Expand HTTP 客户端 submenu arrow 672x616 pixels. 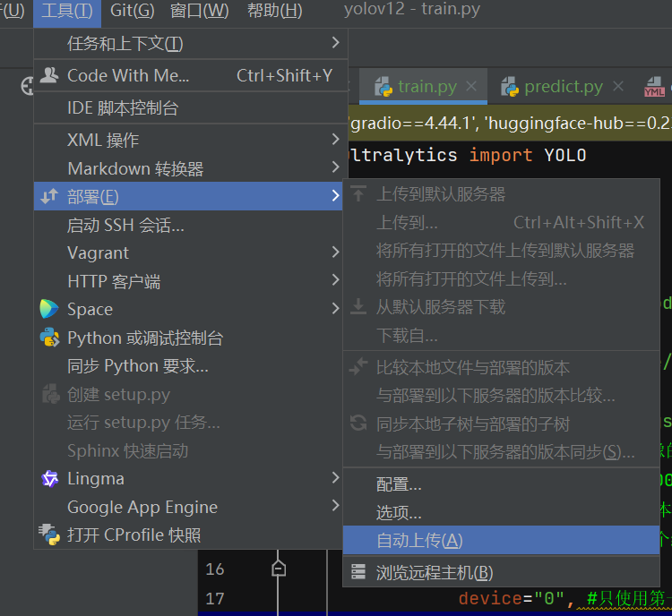tap(336, 280)
